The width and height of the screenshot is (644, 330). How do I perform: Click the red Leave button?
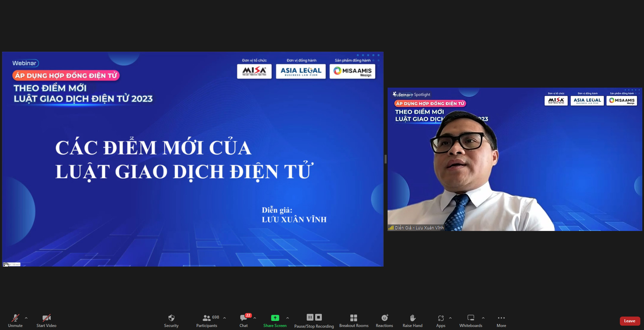(630, 321)
